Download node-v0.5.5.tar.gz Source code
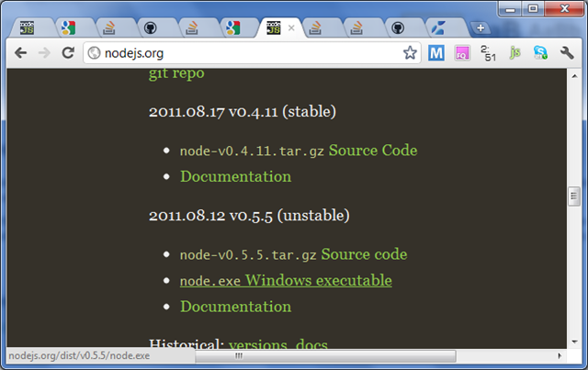 click(294, 254)
